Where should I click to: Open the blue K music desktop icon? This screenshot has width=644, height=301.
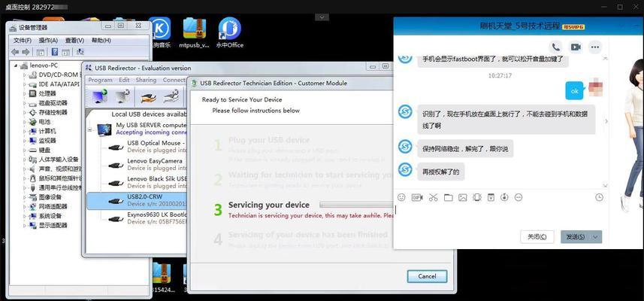pyautogui.click(x=159, y=28)
